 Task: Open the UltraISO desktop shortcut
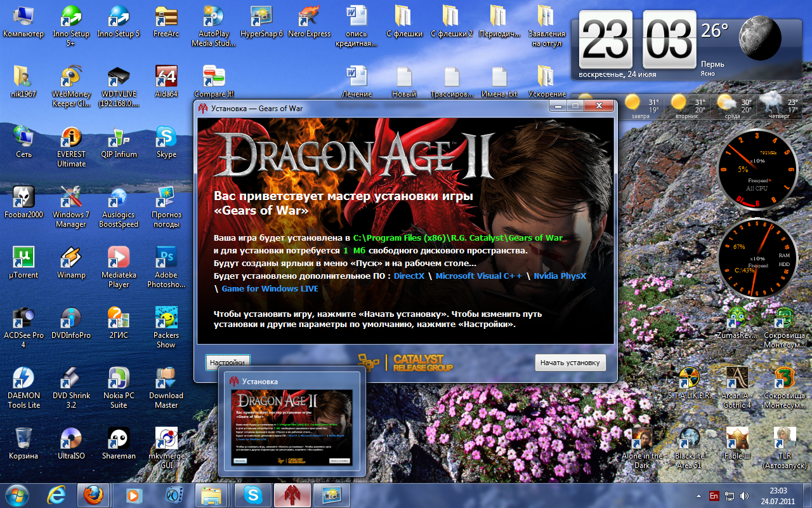(71, 443)
